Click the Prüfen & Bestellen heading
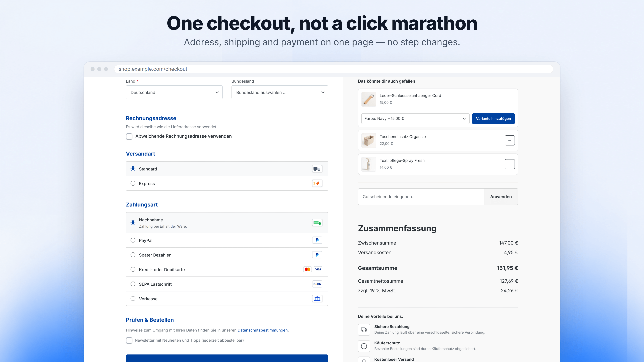644x362 pixels. pos(150,320)
